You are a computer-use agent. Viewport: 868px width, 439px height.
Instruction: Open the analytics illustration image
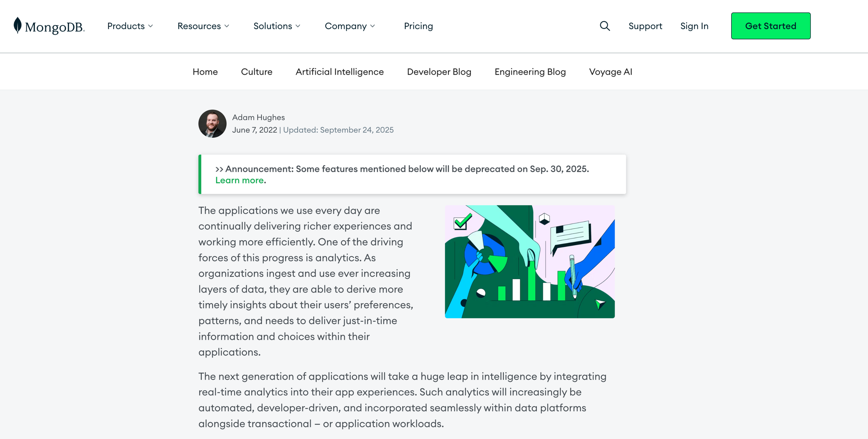click(x=530, y=262)
